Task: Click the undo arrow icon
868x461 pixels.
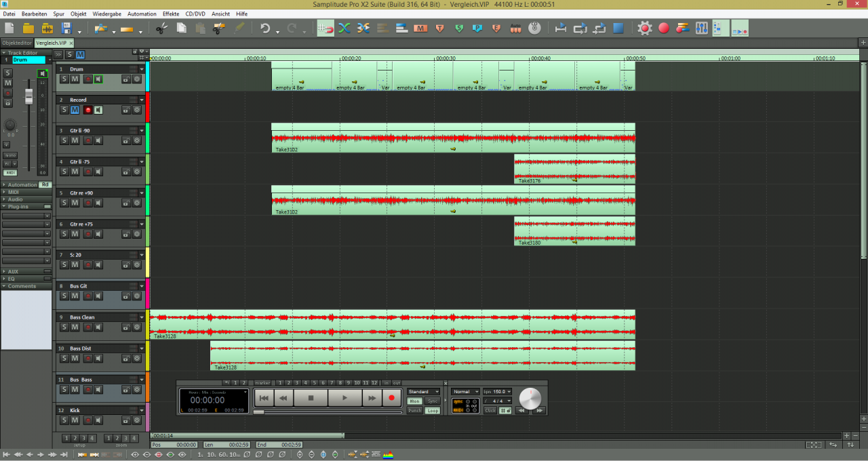Action: pos(265,28)
